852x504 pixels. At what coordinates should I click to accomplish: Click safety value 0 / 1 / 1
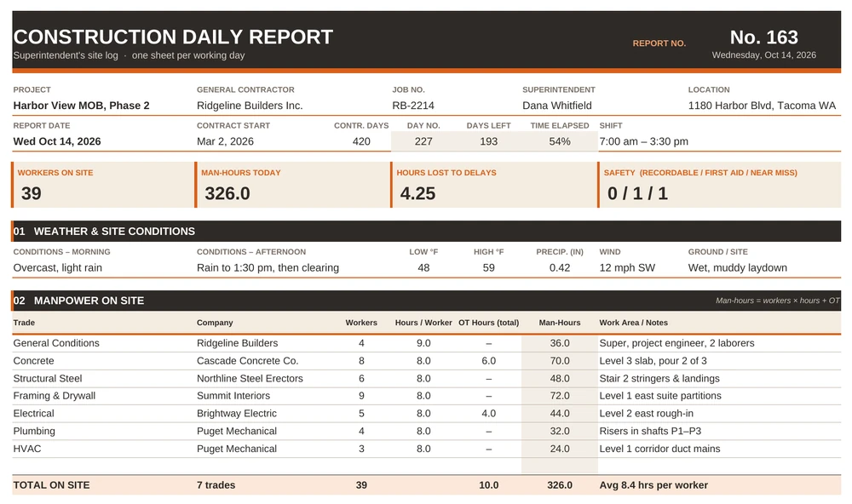click(x=637, y=193)
